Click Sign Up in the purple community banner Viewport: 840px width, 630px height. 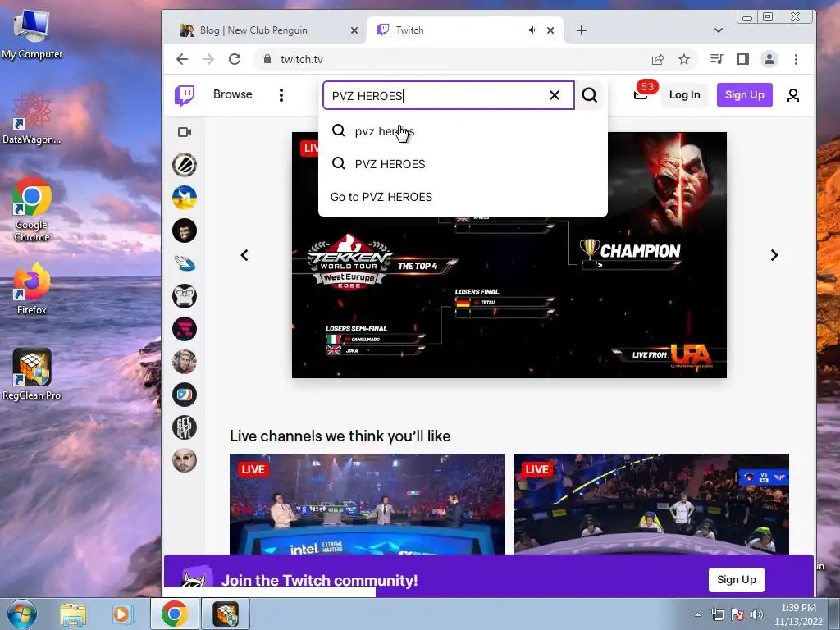pos(736,580)
